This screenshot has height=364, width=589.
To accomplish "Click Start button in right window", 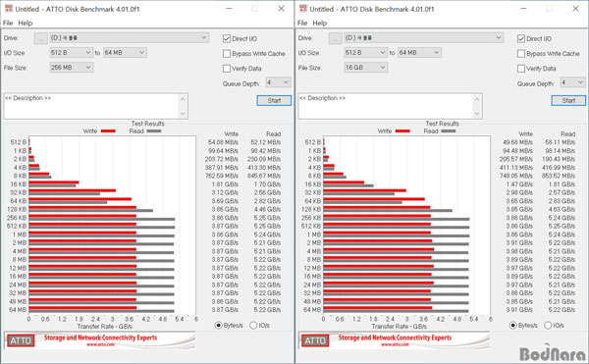I will point(568,101).
